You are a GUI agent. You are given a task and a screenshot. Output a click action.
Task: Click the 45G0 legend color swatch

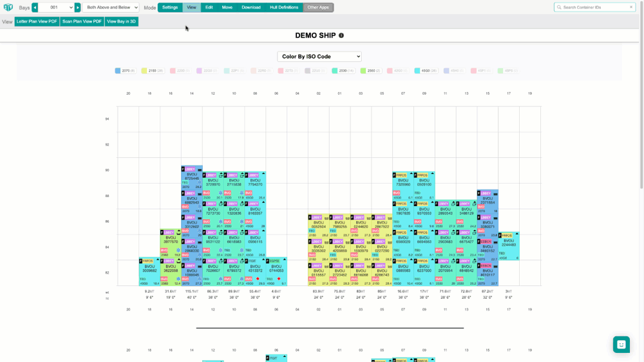point(417,71)
